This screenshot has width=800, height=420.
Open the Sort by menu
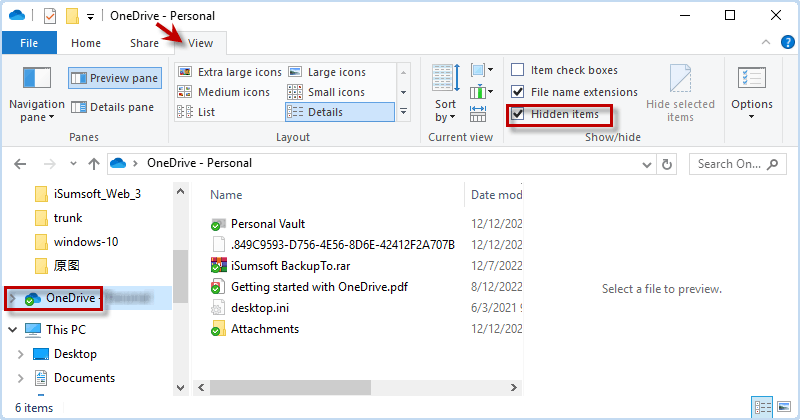click(x=445, y=94)
